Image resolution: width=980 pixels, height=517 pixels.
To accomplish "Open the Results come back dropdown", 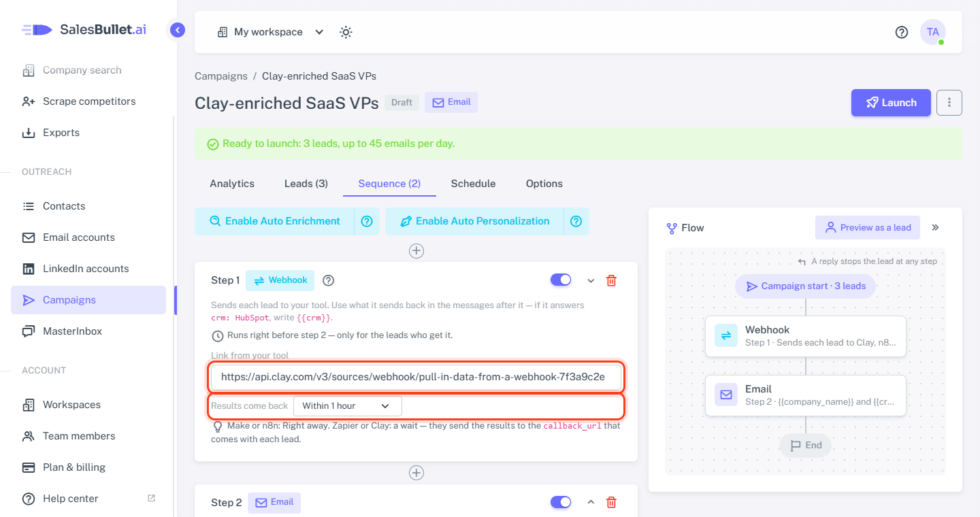I will point(348,406).
